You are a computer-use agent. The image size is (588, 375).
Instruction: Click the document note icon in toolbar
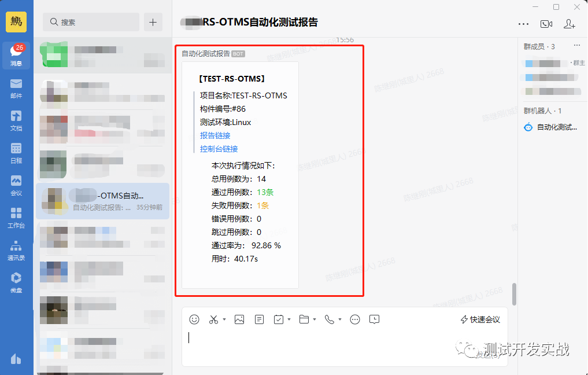pyautogui.click(x=259, y=319)
